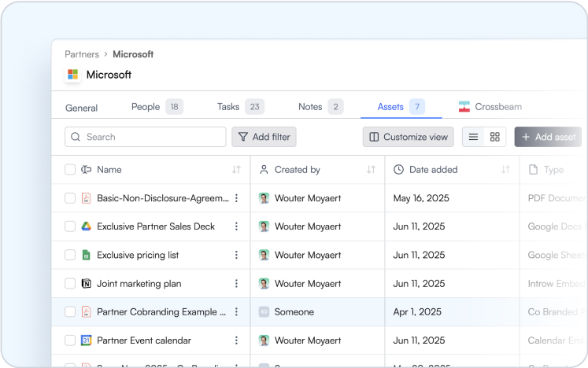Click the rename icon in Name header
This screenshot has width=588, height=368.
pos(87,170)
